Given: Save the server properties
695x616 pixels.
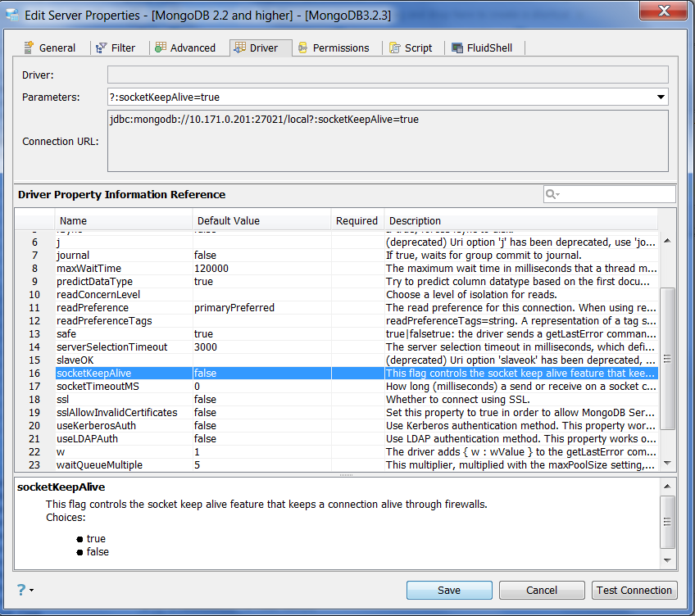Looking at the screenshot, I should (449, 591).
